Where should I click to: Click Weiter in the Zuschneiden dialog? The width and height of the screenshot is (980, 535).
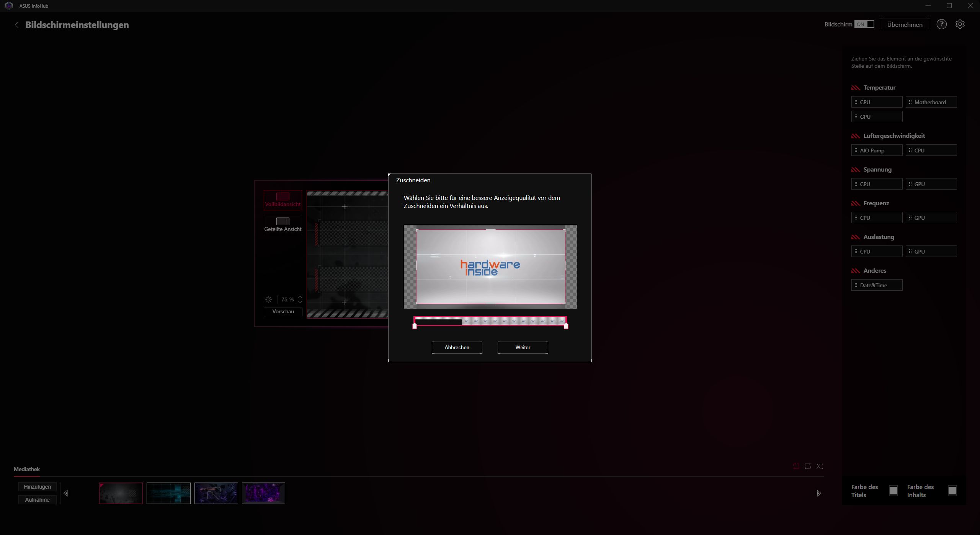523,347
